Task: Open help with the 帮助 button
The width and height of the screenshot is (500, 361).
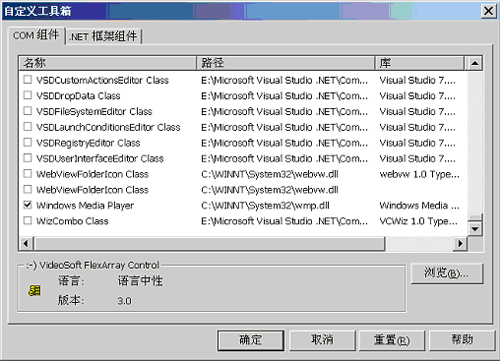Action: click(x=462, y=340)
